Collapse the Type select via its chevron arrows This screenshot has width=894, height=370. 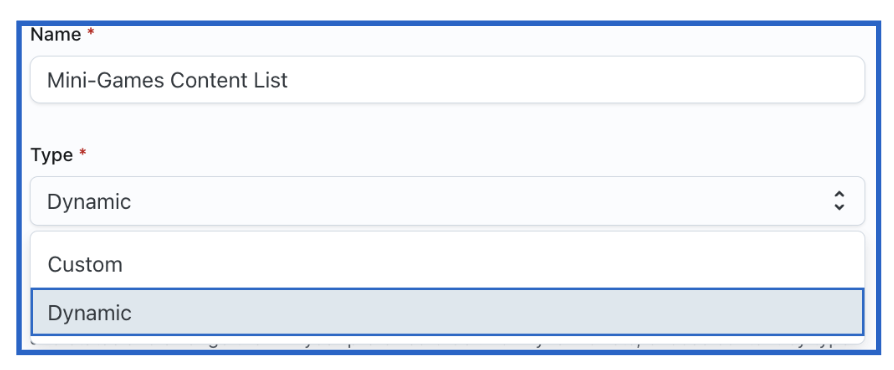839,201
